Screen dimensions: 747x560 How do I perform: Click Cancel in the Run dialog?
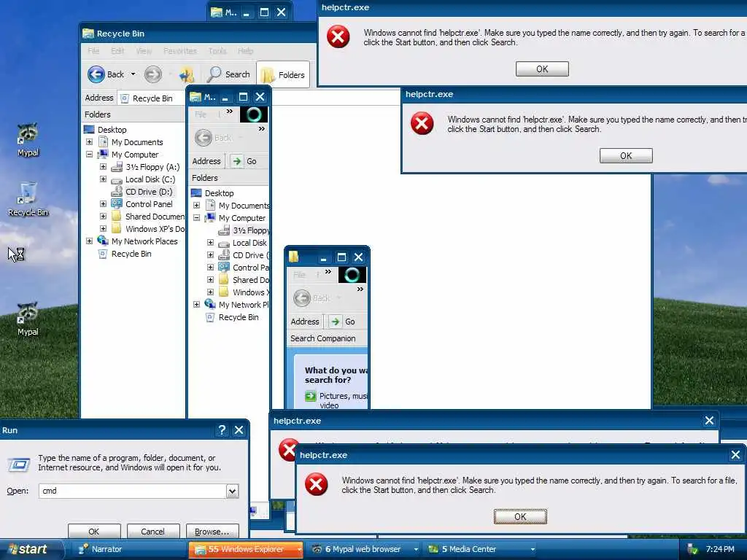coord(152,532)
